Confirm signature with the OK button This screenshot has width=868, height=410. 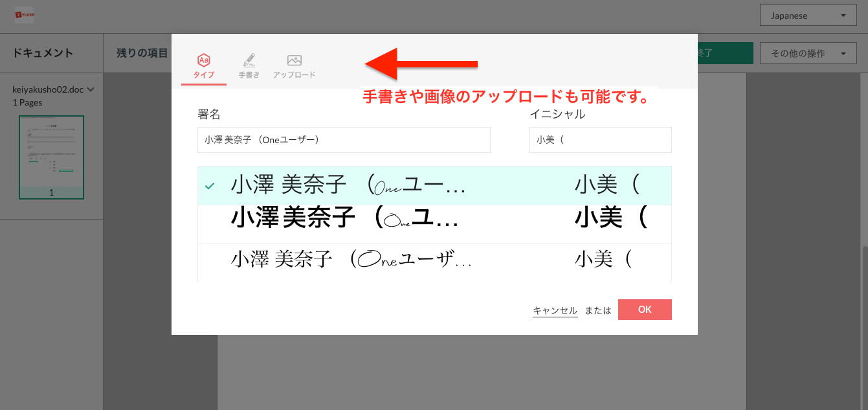[x=645, y=310]
